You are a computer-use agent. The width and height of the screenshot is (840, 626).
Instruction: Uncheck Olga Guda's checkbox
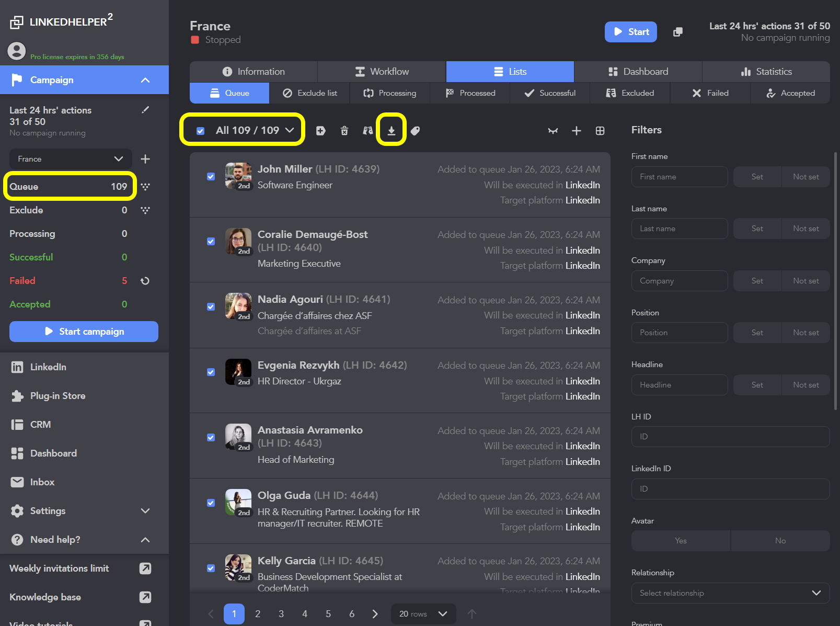coord(211,503)
